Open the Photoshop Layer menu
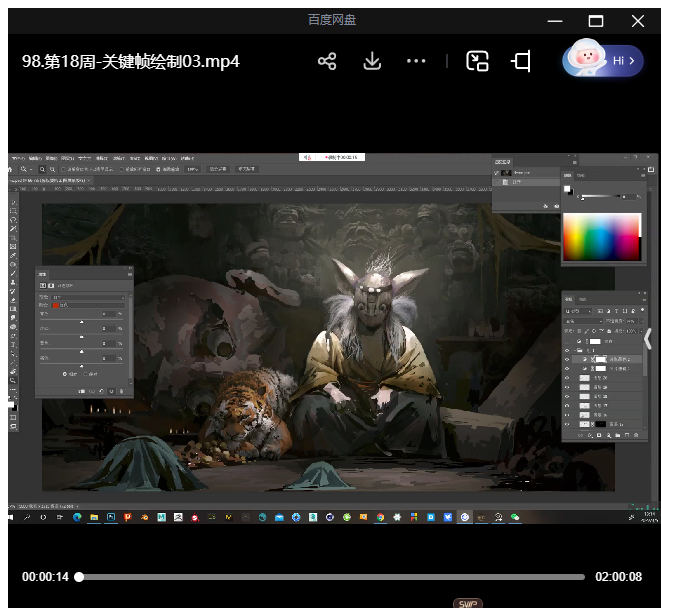Viewport: 673px width, 611px height. (68, 158)
